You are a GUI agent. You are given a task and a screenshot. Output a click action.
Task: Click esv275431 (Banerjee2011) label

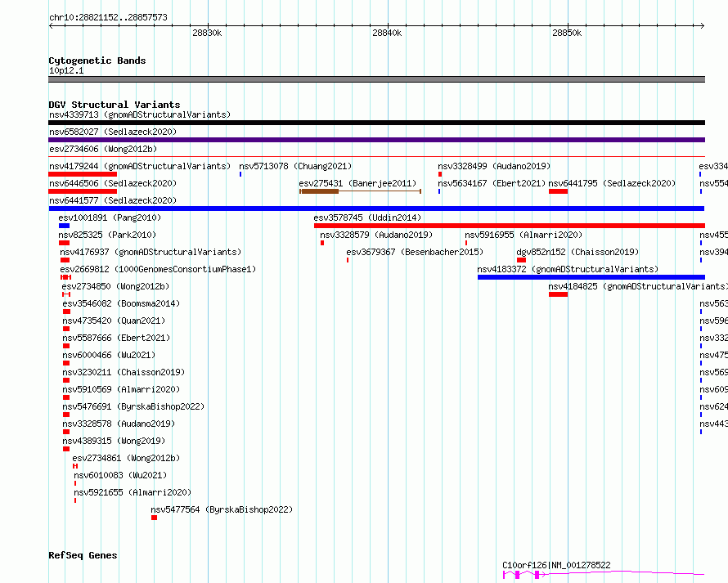[x=357, y=183]
